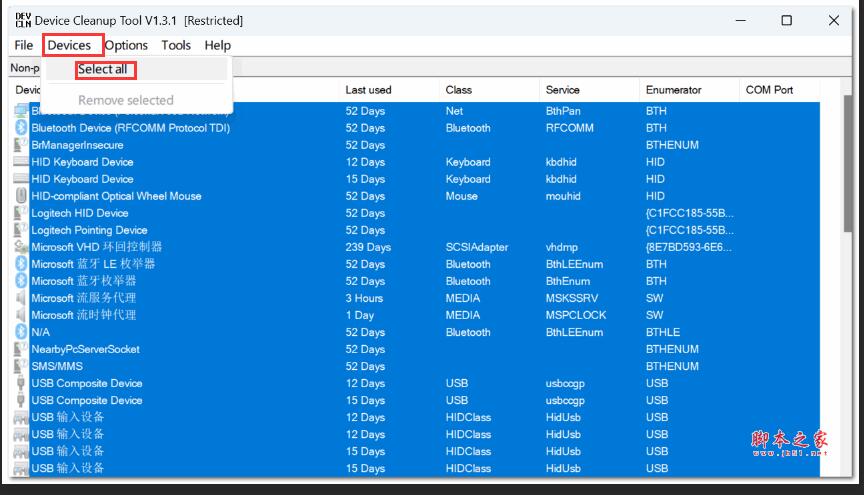Click the SCSIAdapter class cell
Image resolution: width=864 pixels, height=495 pixels.
(477, 247)
